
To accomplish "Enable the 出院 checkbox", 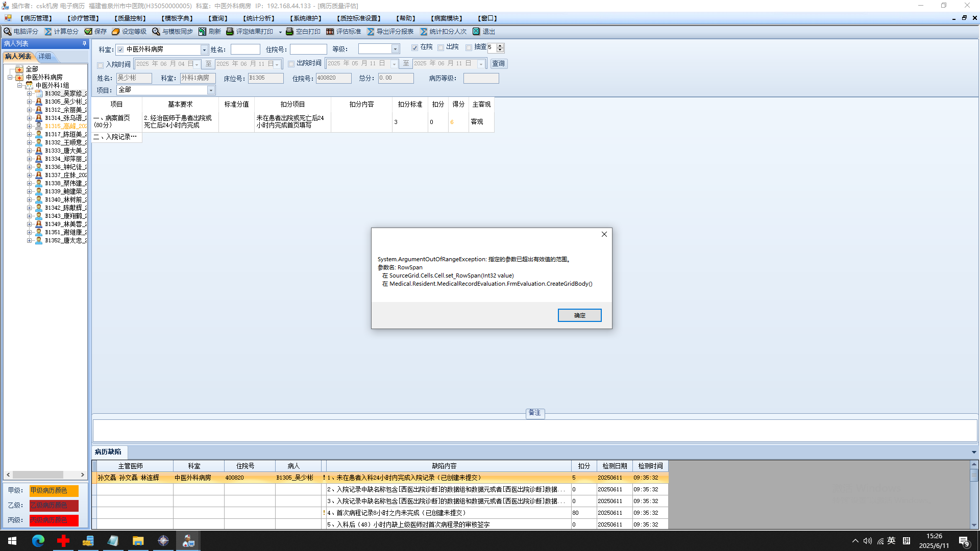I will (440, 48).
